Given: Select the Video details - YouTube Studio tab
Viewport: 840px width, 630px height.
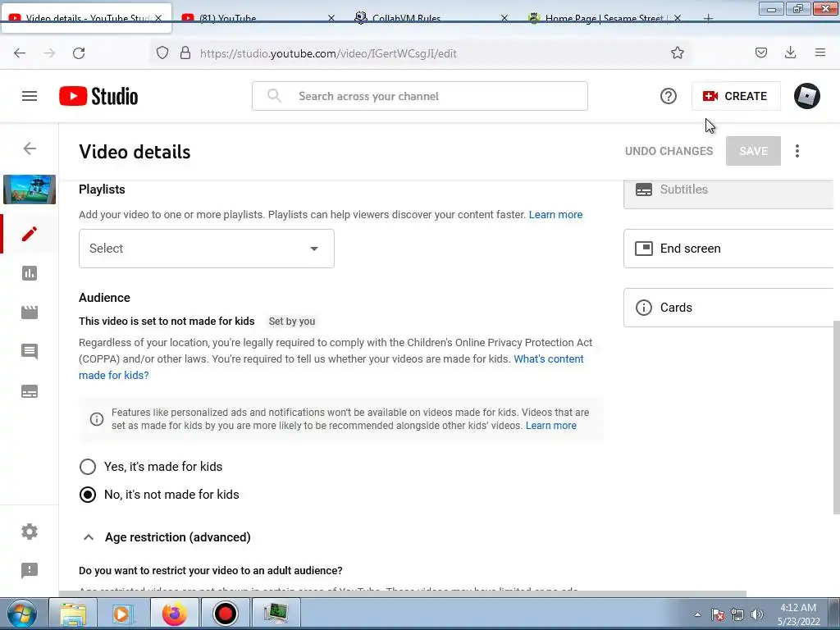Looking at the screenshot, I should [85, 18].
